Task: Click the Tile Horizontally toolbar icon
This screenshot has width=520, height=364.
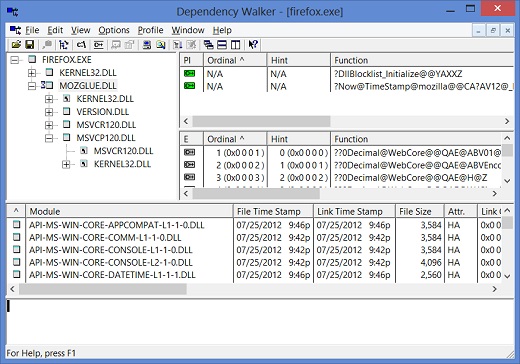Action: (222, 44)
